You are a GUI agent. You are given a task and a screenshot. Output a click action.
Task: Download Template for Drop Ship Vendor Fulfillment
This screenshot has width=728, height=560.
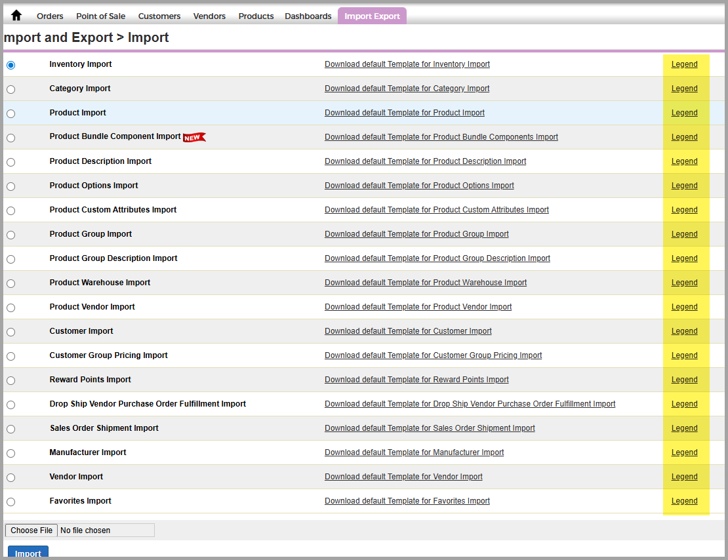pyautogui.click(x=470, y=403)
